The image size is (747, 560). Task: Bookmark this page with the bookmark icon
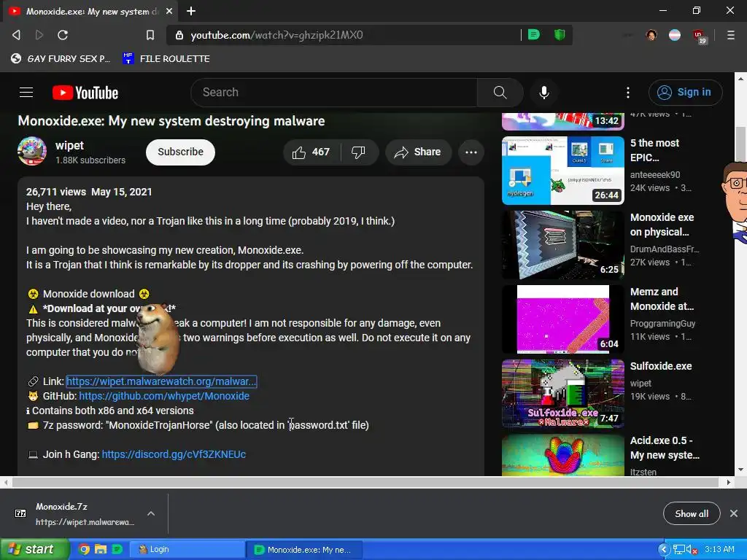click(150, 35)
